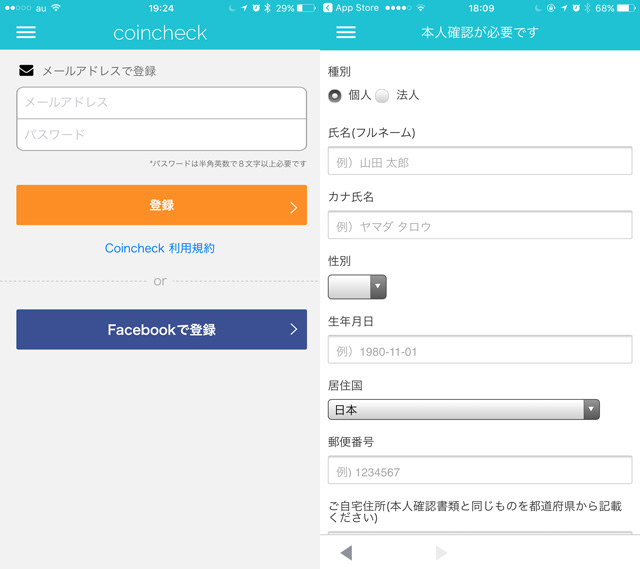Tap the chevron on Facebook button
The width and height of the screenshot is (640, 569).
(x=293, y=329)
